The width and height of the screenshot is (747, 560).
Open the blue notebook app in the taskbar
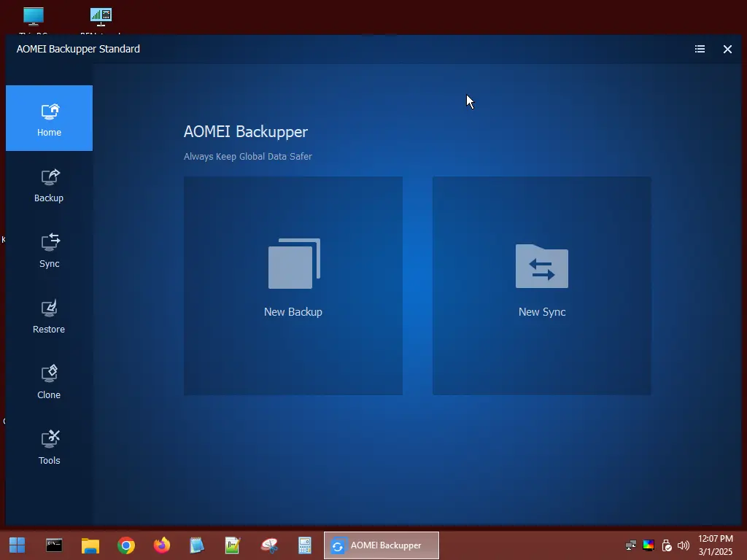coord(197,545)
